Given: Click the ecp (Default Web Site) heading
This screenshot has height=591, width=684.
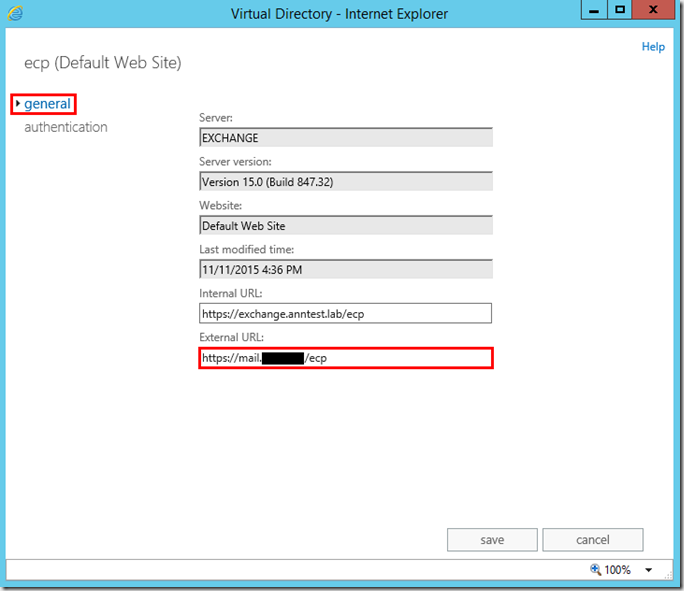Looking at the screenshot, I should 102,63.
